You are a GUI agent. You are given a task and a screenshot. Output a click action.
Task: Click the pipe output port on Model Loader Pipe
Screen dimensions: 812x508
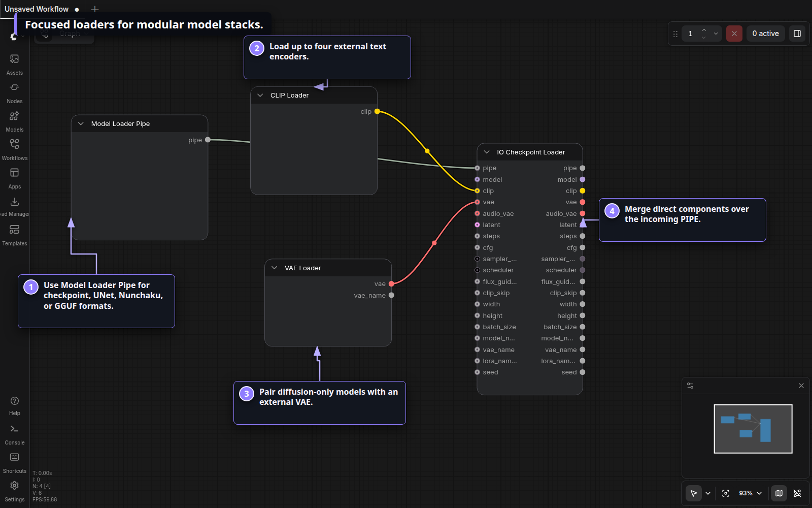(208, 140)
